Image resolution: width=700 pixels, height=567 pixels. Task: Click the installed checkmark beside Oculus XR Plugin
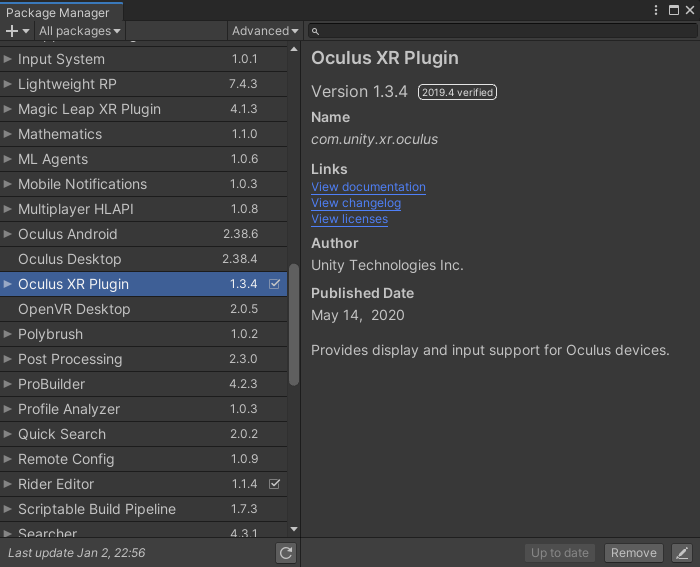275,284
